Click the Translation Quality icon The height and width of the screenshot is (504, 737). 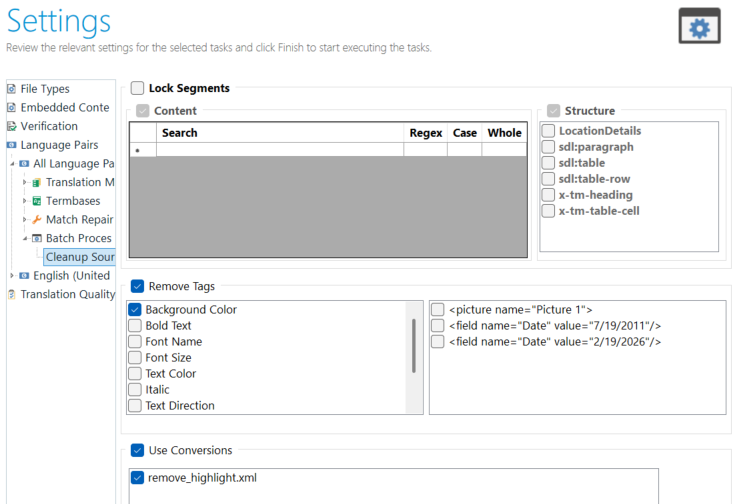click(x=11, y=294)
